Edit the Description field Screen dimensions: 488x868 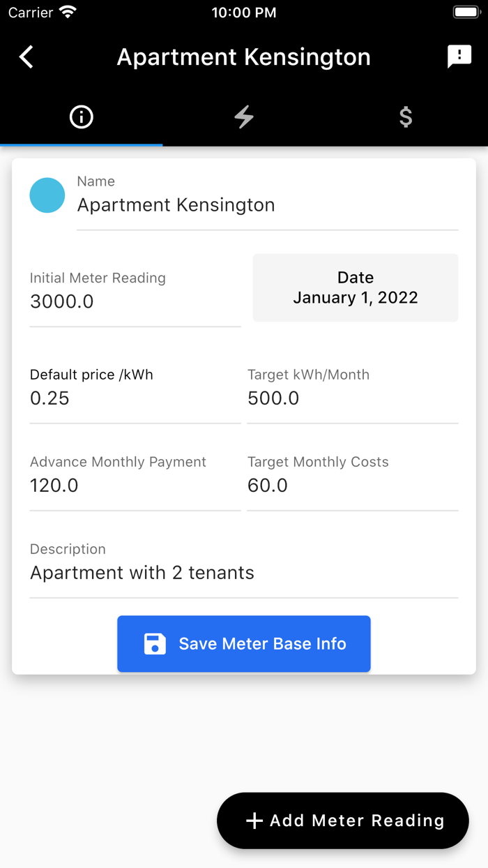click(243, 573)
